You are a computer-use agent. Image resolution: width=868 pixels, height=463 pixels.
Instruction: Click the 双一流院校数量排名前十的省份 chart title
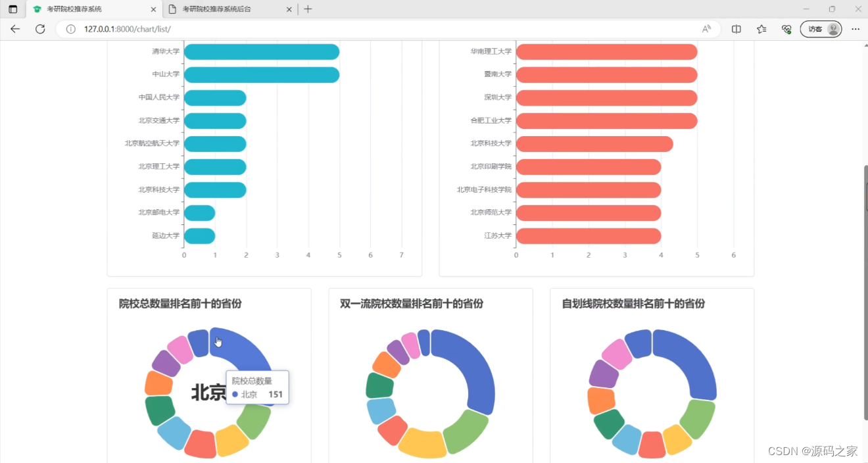(412, 304)
